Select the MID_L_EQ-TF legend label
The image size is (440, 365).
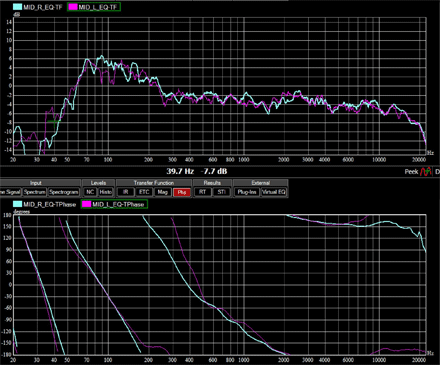click(x=98, y=7)
